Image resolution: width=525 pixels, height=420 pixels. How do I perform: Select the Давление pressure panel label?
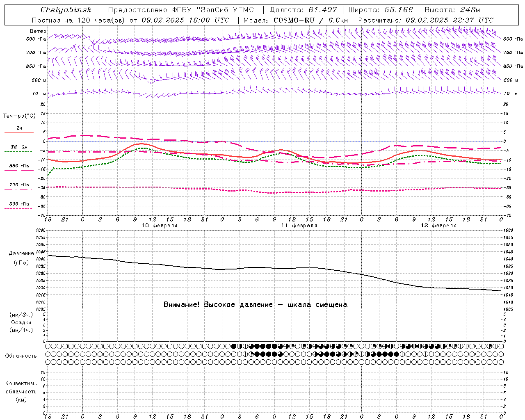click(21, 253)
